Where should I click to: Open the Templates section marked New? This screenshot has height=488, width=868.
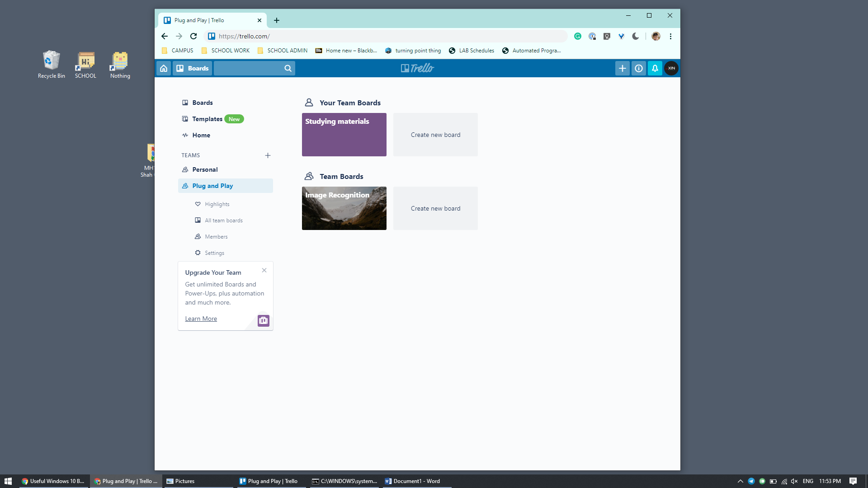[x=207, y=119]
